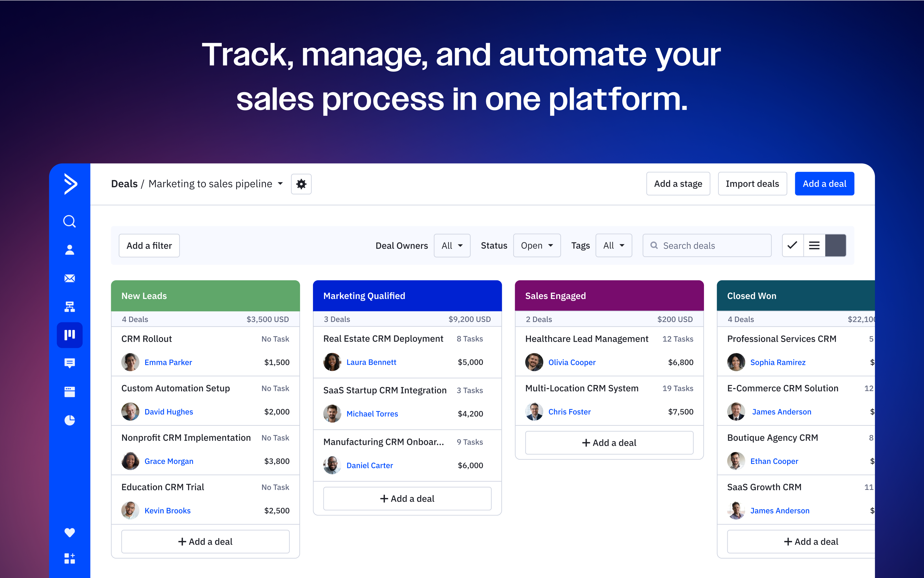
Task: Click the heart icon in sidebar
Action: coord(69,532)
